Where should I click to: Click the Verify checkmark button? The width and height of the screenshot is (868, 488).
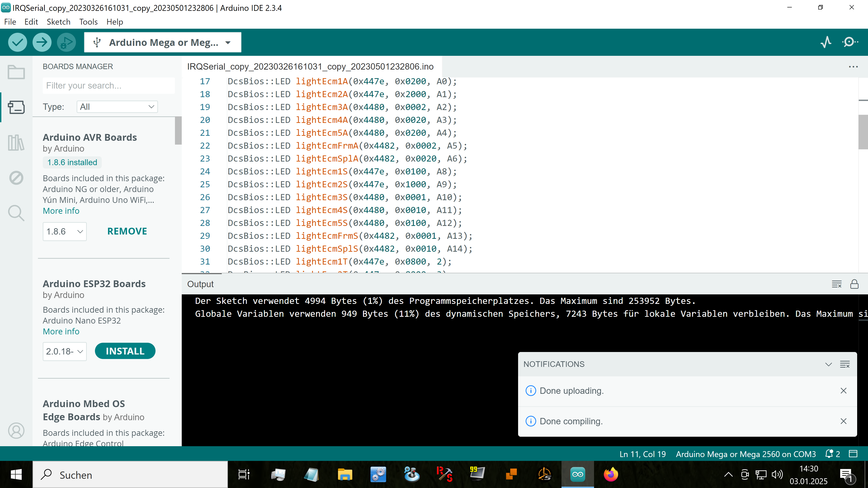click(18, 42)
